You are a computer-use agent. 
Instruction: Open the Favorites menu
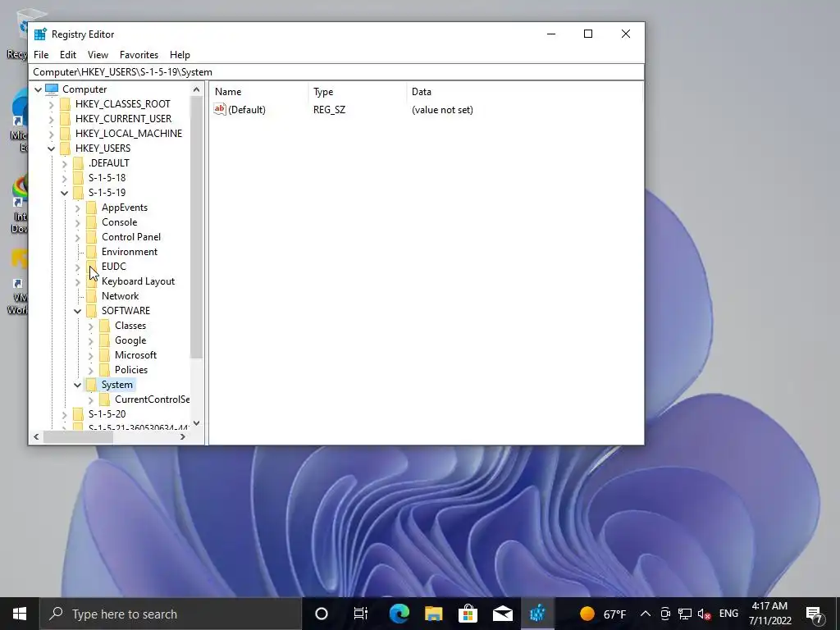[139, 55]
